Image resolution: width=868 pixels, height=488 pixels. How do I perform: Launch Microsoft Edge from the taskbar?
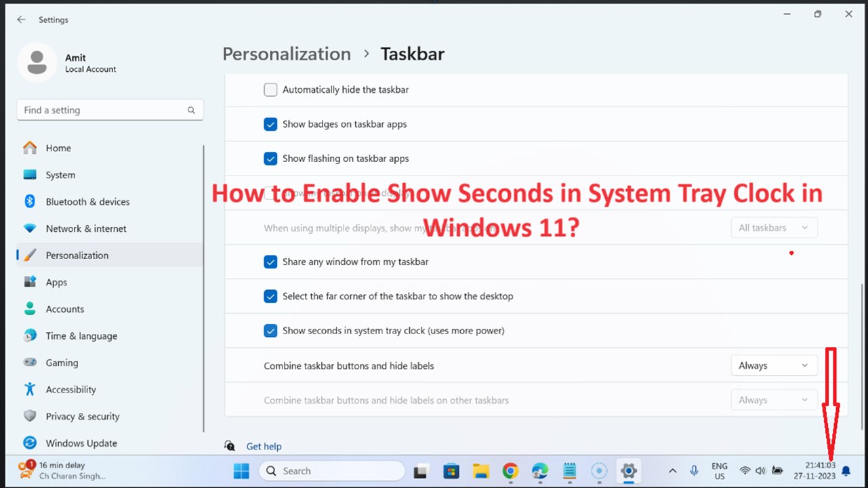[x=540, y=471]
